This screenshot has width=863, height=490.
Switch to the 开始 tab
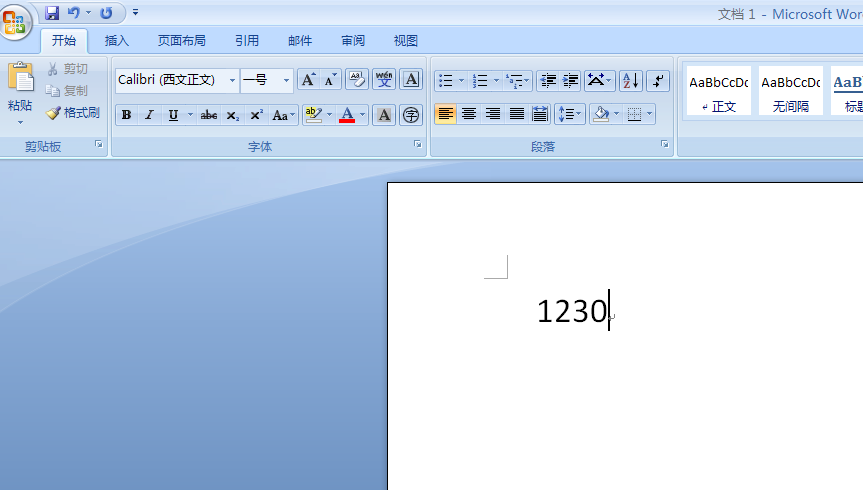coord(64,41)
